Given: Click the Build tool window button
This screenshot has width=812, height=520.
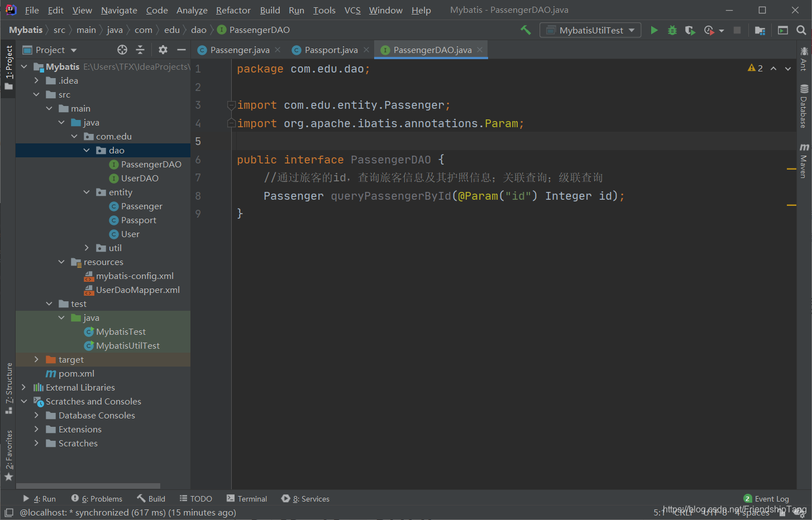Looking at the screenshot, I should [x=151, y=499].
